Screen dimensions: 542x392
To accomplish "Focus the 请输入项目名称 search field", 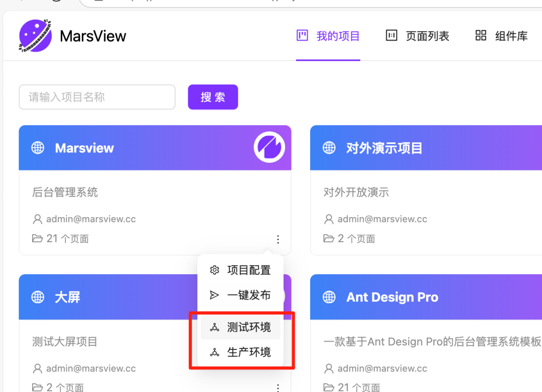I will 97,97.
